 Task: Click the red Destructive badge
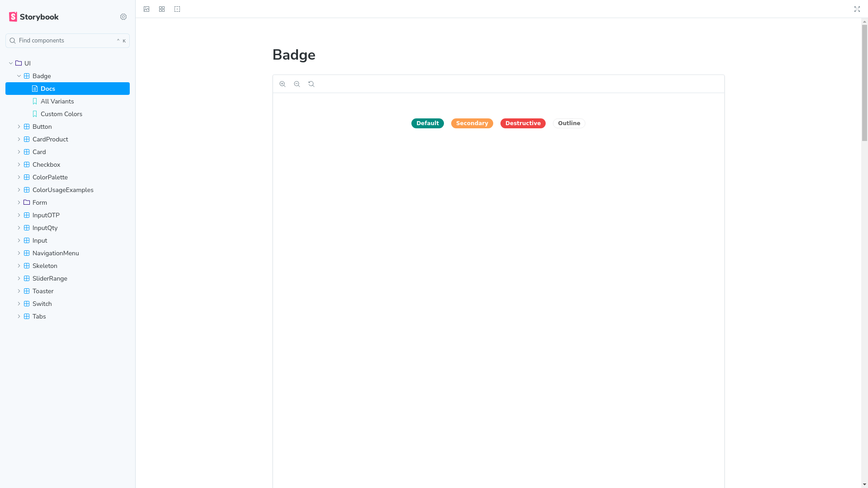tap(523, 123)
